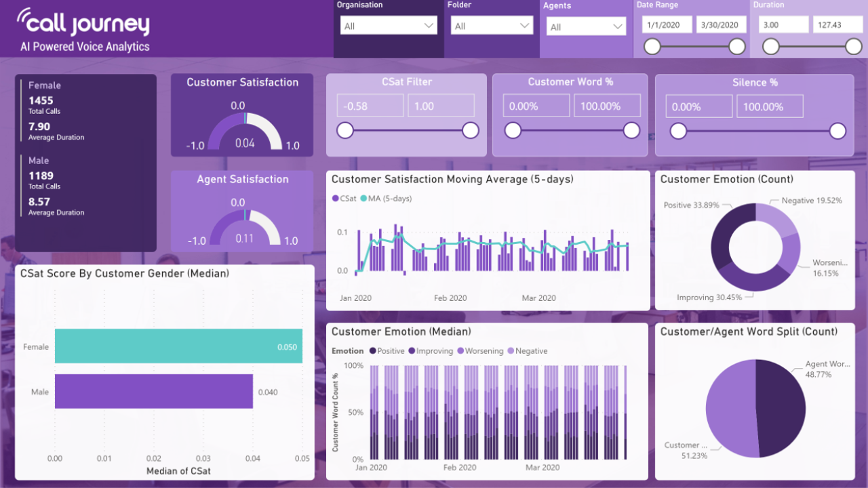Select the Negative emotion legend dot
Image resolution: width=868 pixels, height=488 pixels.
click(x=511, y=351)
